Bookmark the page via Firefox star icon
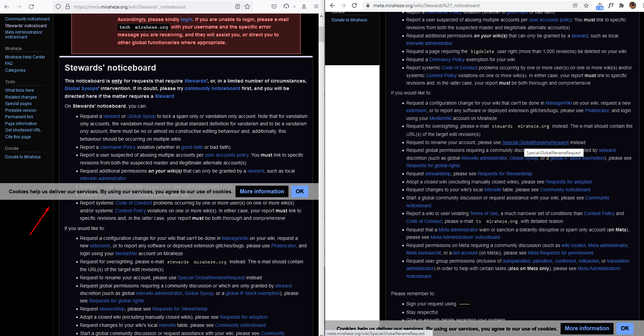The height and width of the screenshot is (336, 644). point(247,6)
